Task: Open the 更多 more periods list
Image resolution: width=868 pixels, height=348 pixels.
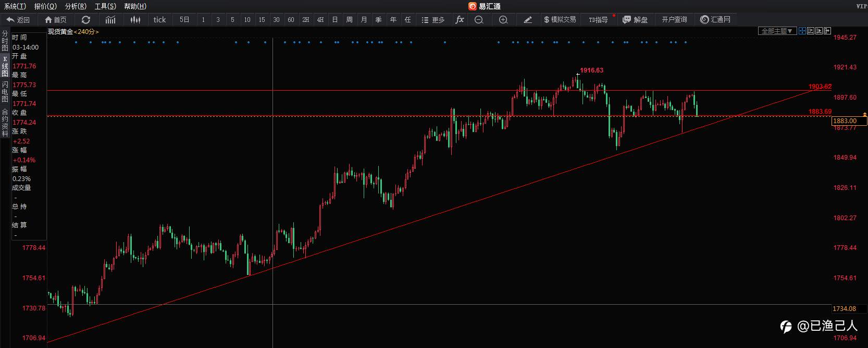Action: 433,19
